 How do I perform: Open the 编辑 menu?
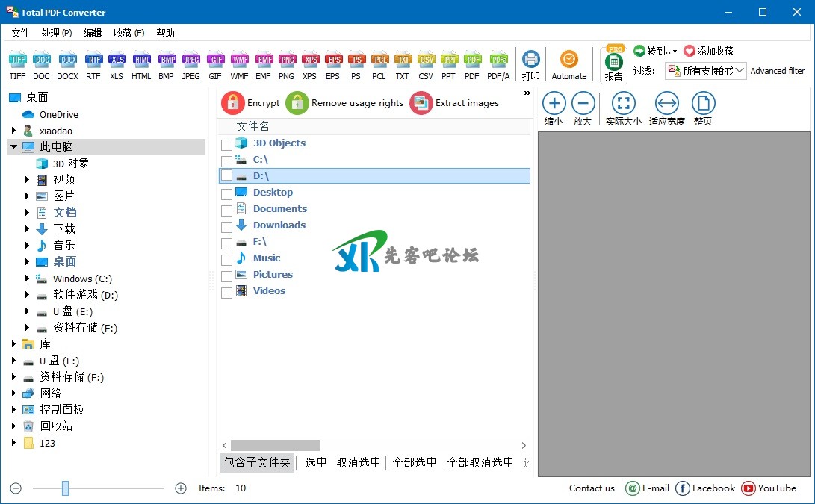pyautogui.click(x=93, y=33)
